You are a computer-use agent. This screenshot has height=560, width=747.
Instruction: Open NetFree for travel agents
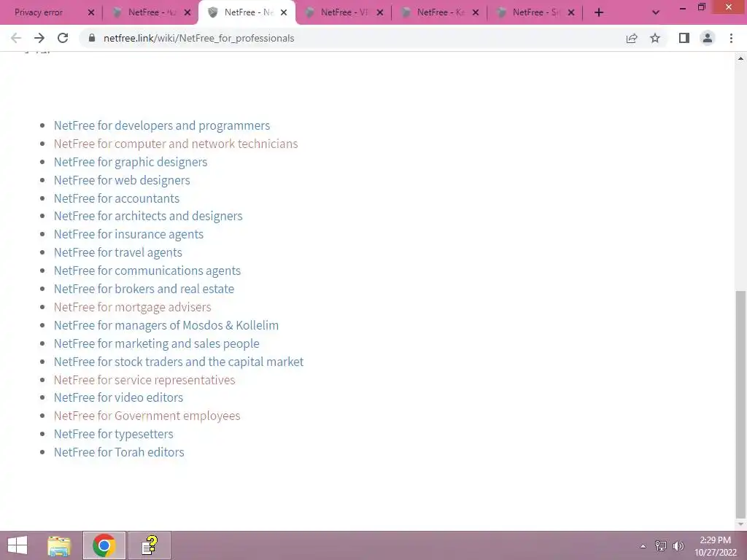point(117,252)
